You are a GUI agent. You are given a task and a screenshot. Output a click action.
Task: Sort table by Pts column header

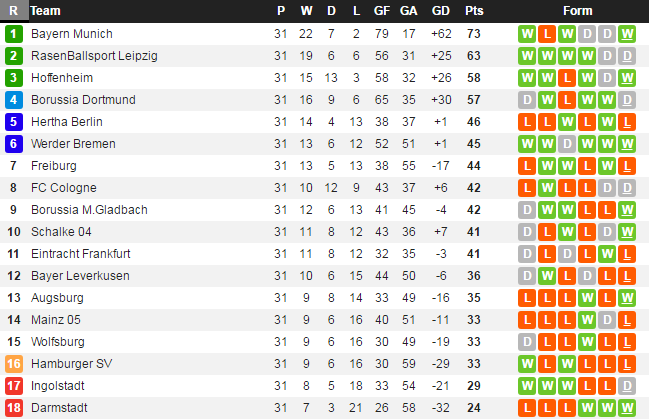[473, 11]
